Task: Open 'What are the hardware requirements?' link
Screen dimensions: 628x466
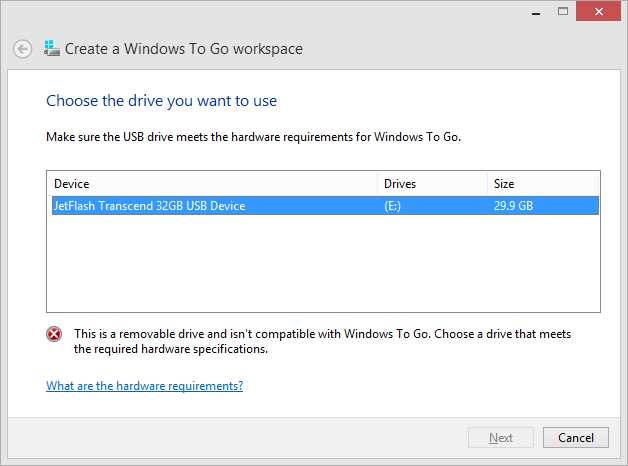Action: [145, 386]
